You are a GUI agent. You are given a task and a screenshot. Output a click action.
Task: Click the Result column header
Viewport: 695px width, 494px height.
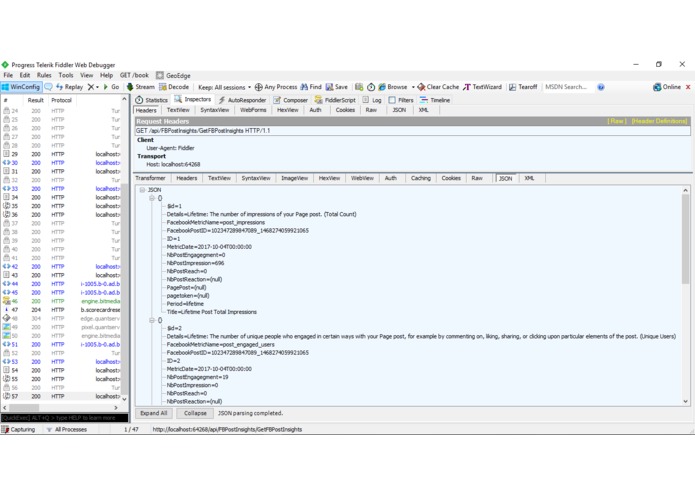point(35,100)
